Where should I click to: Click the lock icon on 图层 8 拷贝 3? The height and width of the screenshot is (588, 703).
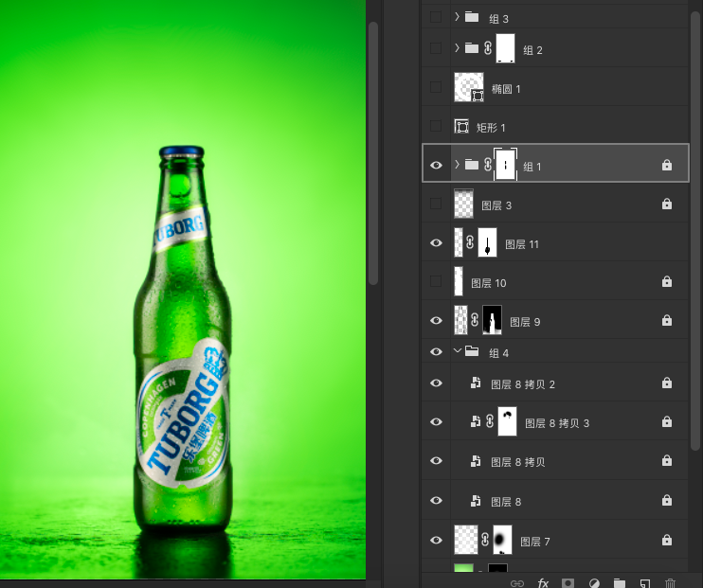667,421
